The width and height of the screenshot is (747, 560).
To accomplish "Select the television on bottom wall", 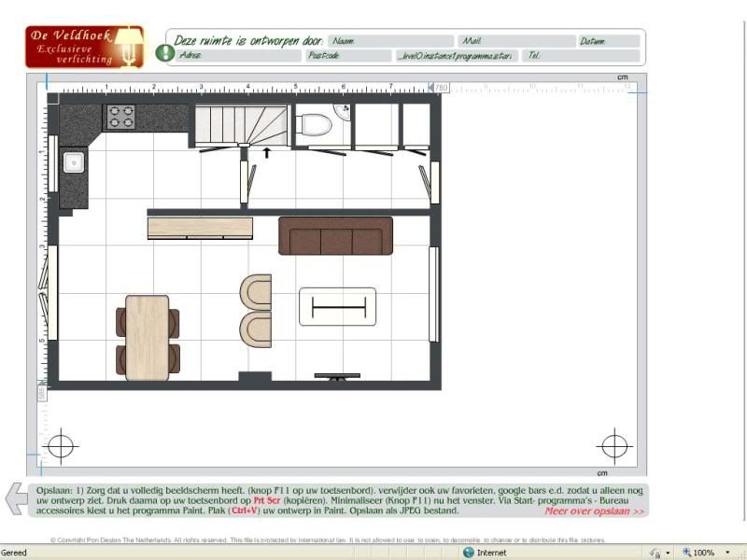I will point(337,377).
